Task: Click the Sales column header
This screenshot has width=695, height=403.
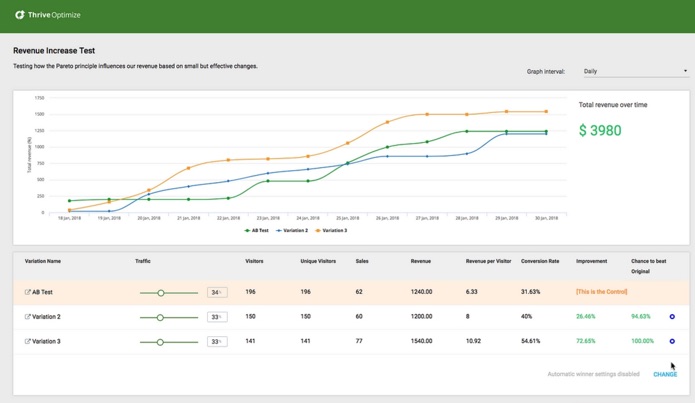Action: 362,261
